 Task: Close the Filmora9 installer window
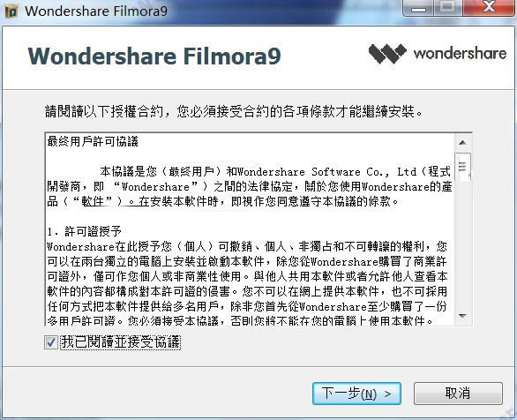coord(490,7)
